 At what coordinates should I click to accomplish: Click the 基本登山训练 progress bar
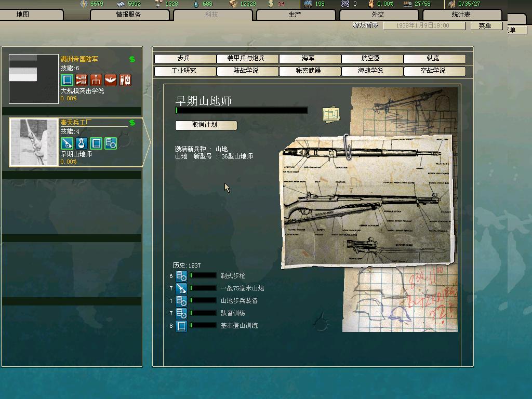pos(203,326)
